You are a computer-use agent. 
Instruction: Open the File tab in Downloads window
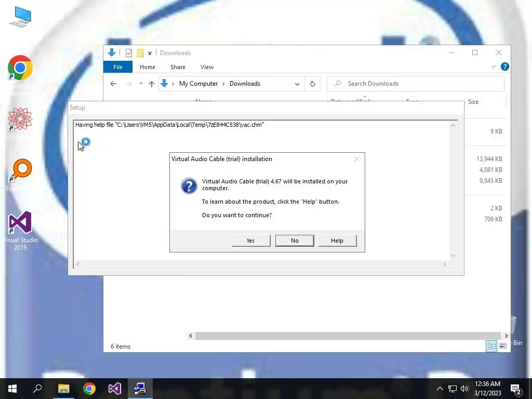(118, 67)
